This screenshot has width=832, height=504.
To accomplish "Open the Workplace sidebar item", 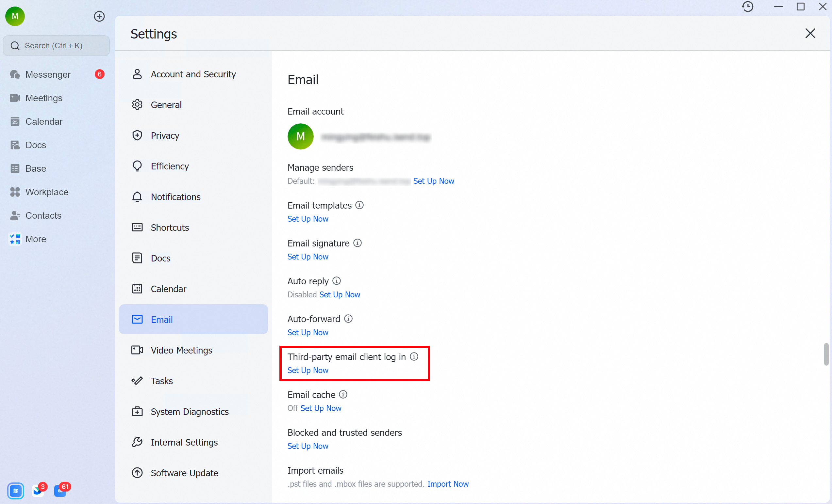I will point(47,192).
